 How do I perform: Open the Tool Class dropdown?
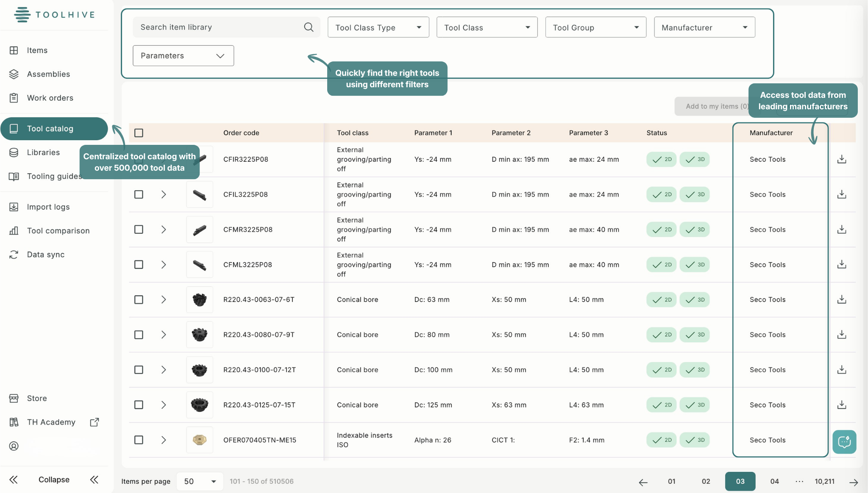coord(487,27)
